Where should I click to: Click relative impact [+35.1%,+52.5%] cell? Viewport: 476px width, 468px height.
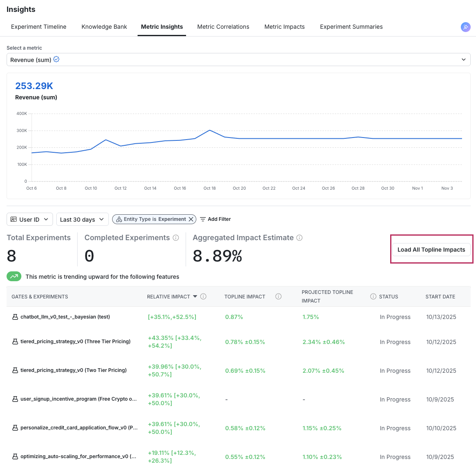pos(172,317)
